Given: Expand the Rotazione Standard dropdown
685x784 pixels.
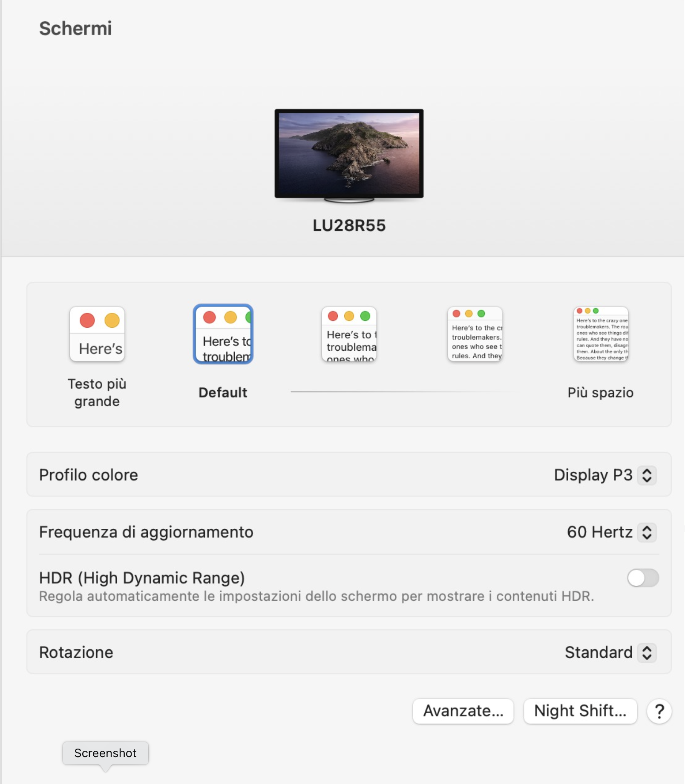Looking at the screenshot, I should click(x=610, y=652).
